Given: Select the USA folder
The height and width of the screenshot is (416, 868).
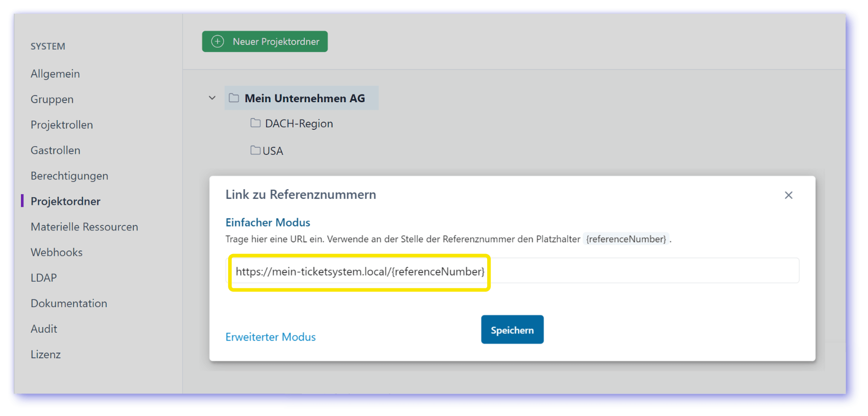Looking at the screenshot, I should tap(273, 151).
